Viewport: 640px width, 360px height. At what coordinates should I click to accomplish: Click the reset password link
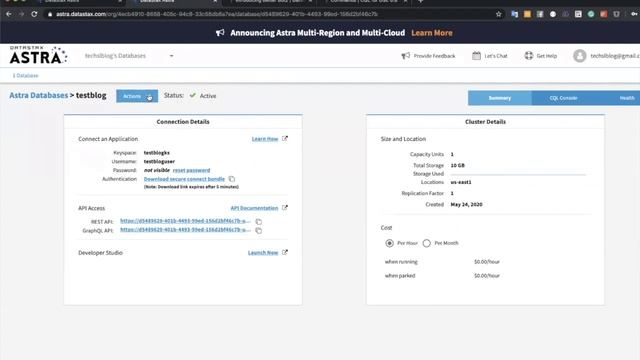(191, 170)
